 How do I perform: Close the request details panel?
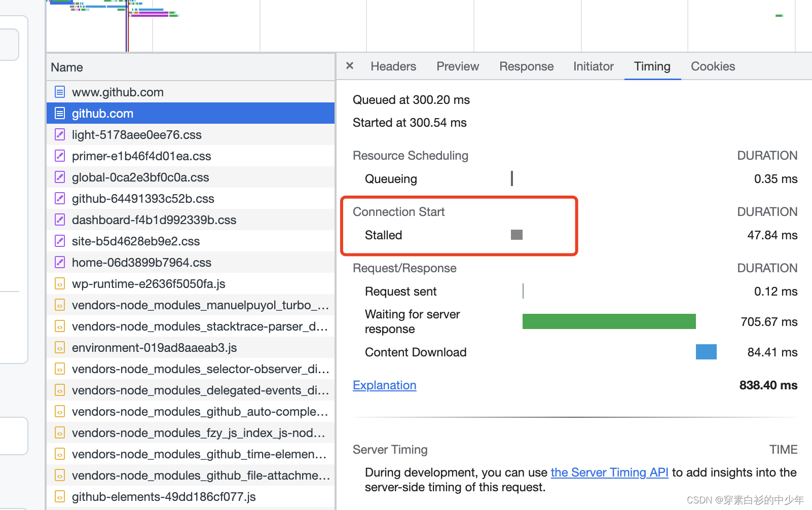tap(349, 66)
